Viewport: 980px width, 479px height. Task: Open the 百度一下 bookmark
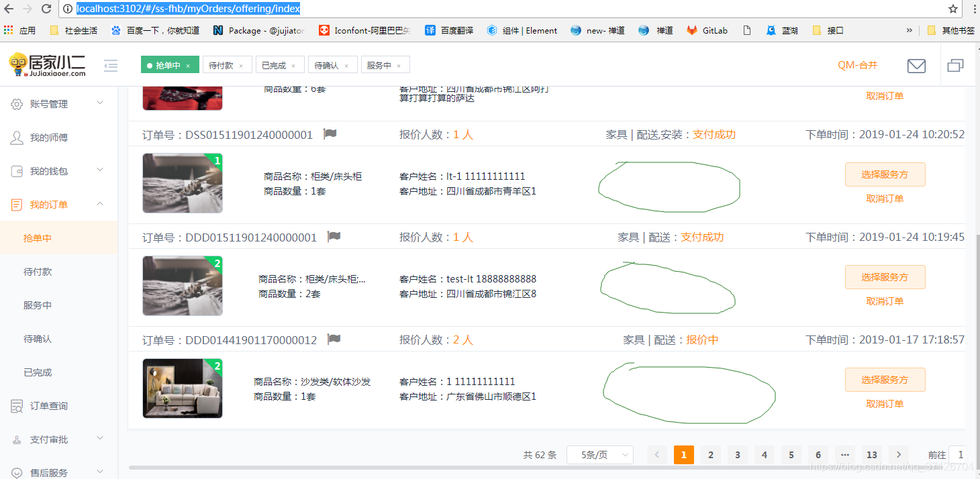coord(155,30)
